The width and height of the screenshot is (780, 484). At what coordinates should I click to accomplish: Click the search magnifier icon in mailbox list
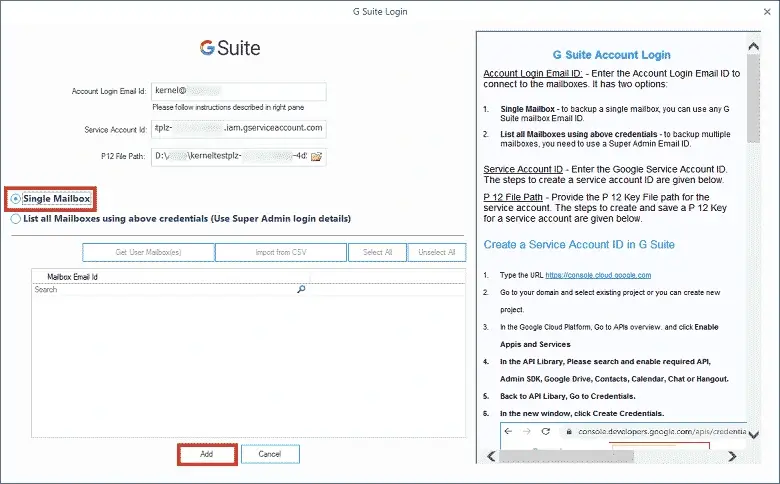pos(301,289)
